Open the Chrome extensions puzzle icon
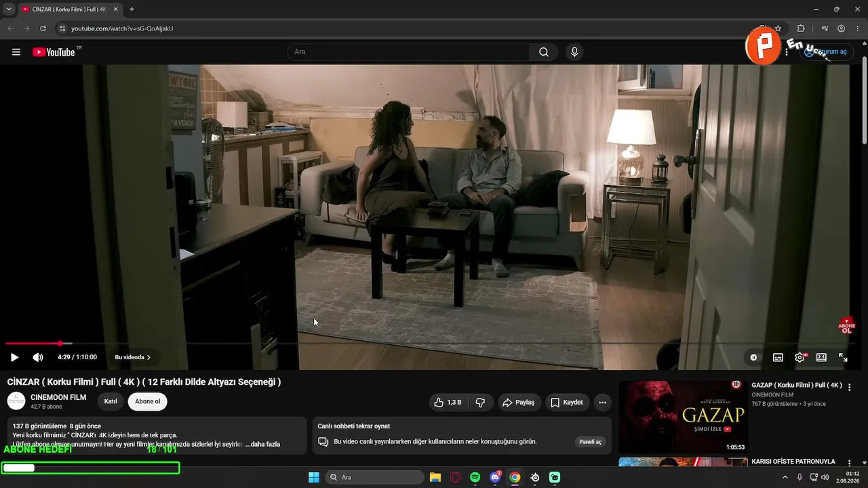868x488 pixels. [801, 28]
